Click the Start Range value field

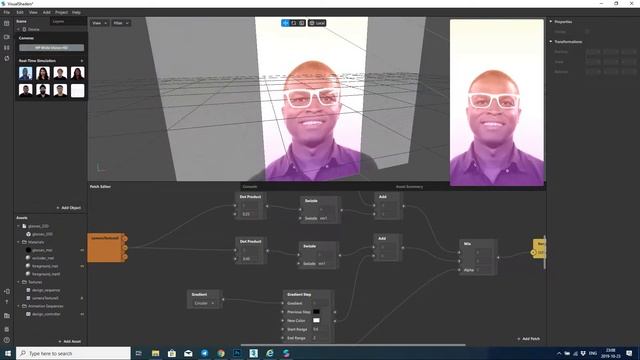click(321, 329)
